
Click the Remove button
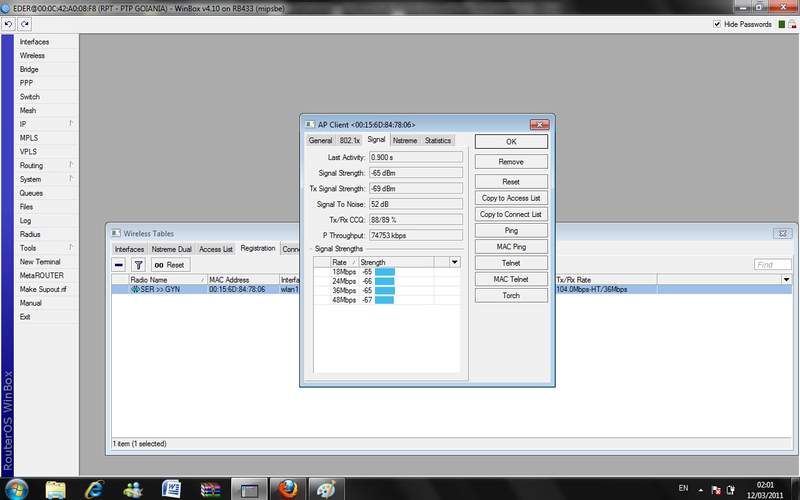pos(511,162)
